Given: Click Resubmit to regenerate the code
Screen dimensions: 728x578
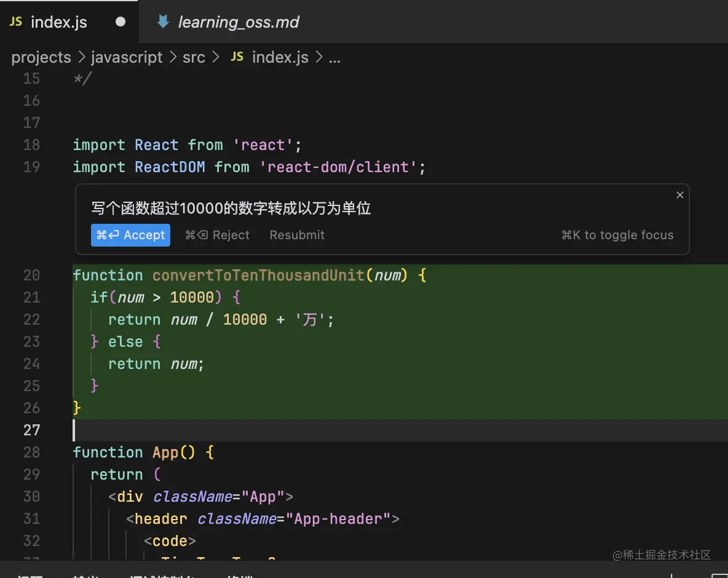Looking at the screenshot, I should [x=297, y=235].
